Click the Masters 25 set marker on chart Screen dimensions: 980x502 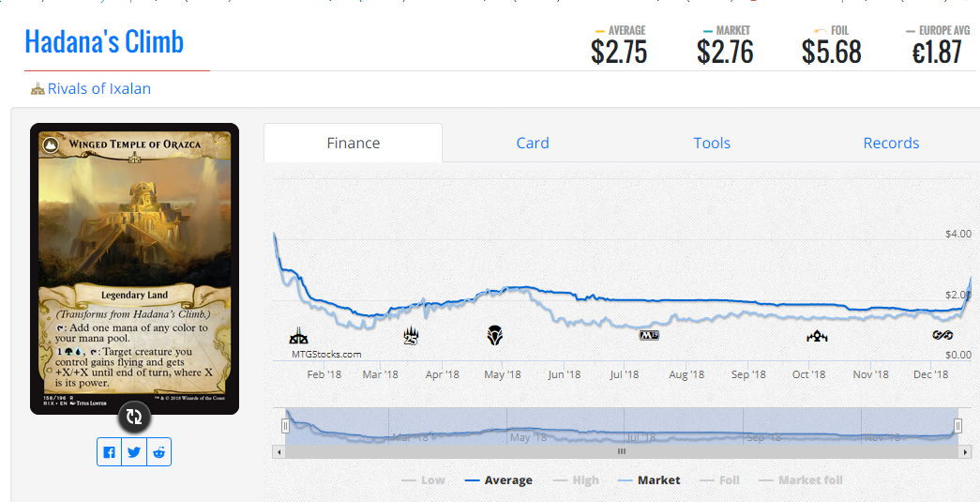click(410, 336)
